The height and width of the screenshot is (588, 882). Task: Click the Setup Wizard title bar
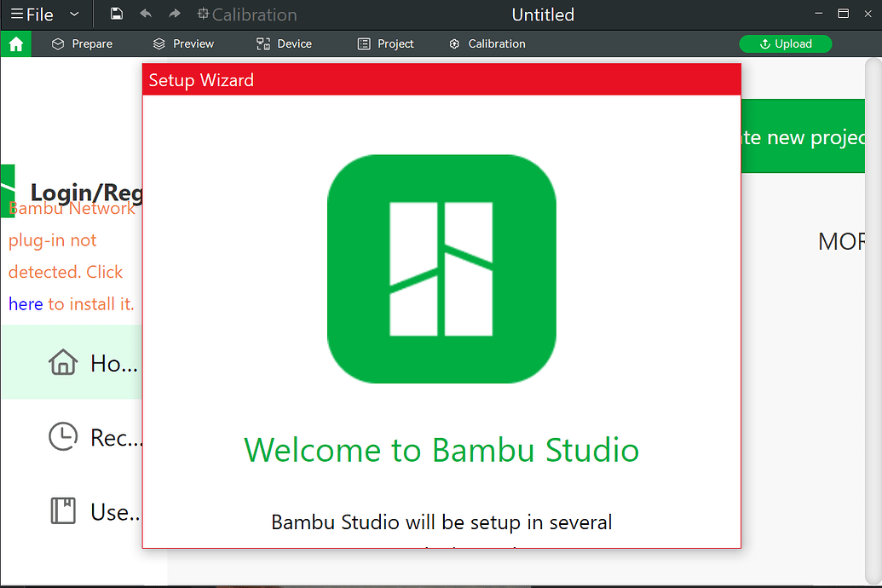pyautogui.click(x=441, y=79)
